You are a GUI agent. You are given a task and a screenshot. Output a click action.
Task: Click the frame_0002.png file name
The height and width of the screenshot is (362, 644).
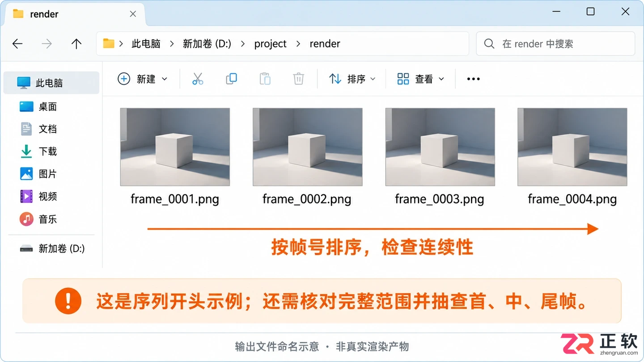(x=307, y=199)
